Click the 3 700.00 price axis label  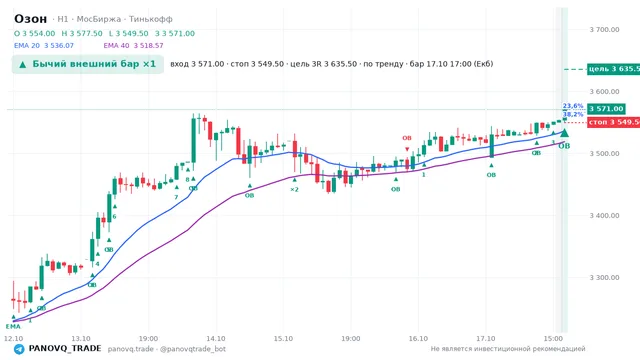604,30
